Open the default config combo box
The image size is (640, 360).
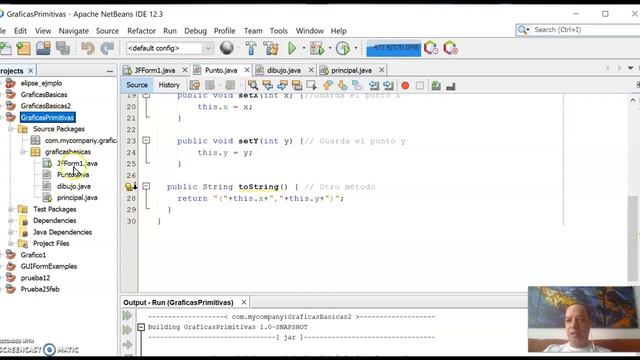coord(169,48)
